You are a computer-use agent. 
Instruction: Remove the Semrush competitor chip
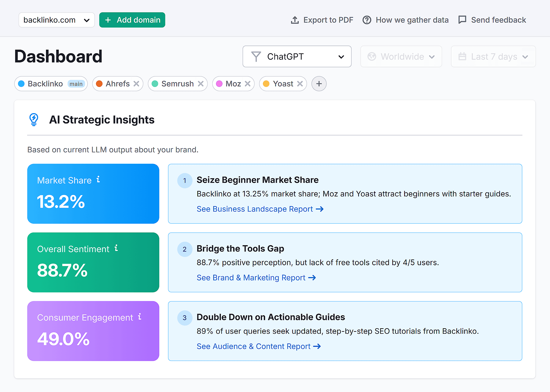201,84
